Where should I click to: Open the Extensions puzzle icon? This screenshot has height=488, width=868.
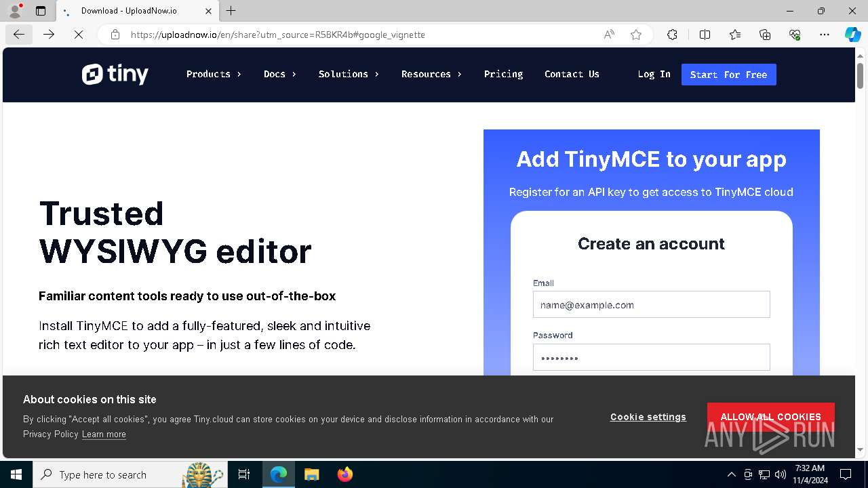pos(672,35)
